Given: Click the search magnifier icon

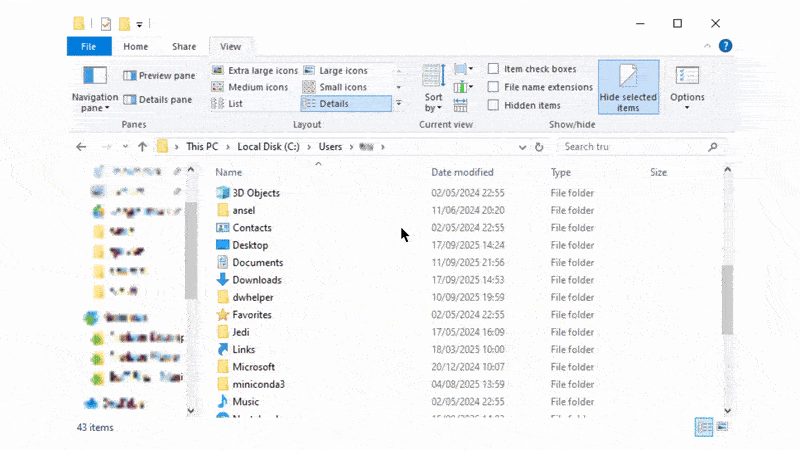Looking at the screenshot, I should pyautogui.click(x=713, y=147).
